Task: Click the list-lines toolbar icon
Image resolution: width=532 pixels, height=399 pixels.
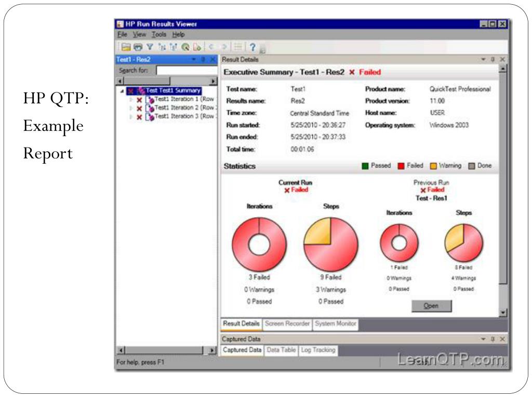Action: coord(238,47)
